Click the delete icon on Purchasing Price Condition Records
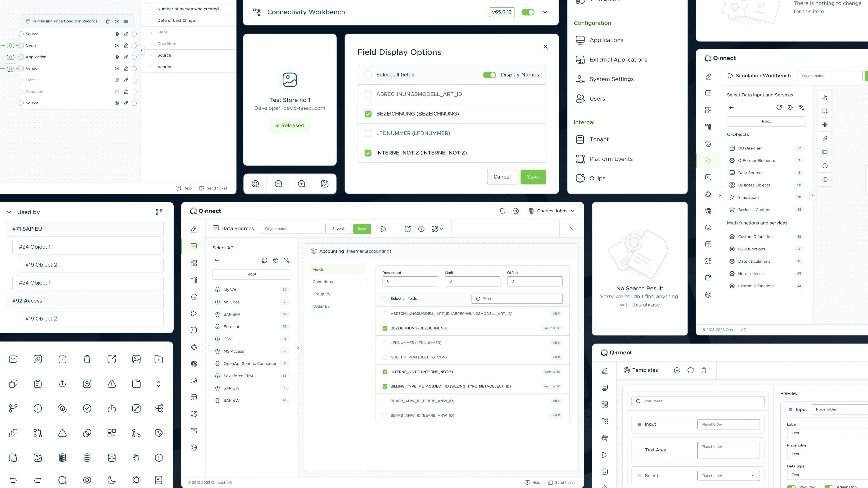The width and height of the screenshot is (868, 488). 107,21
